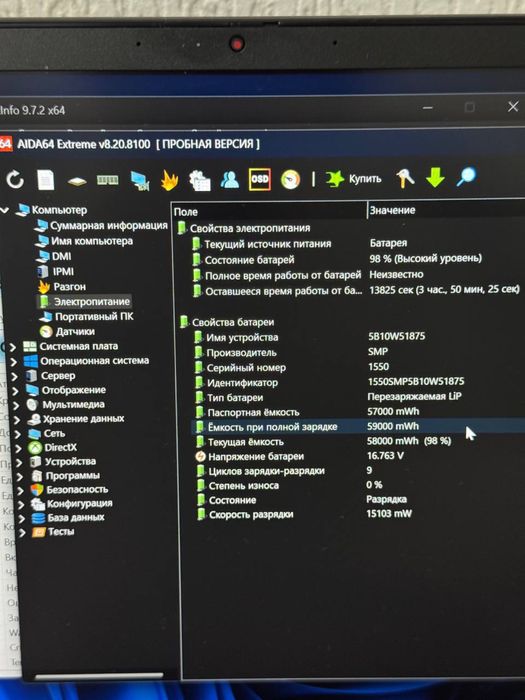Screen dimensions: 525x700
Task: Close the background Info 9.7.2 window
Action: (513, 106)
